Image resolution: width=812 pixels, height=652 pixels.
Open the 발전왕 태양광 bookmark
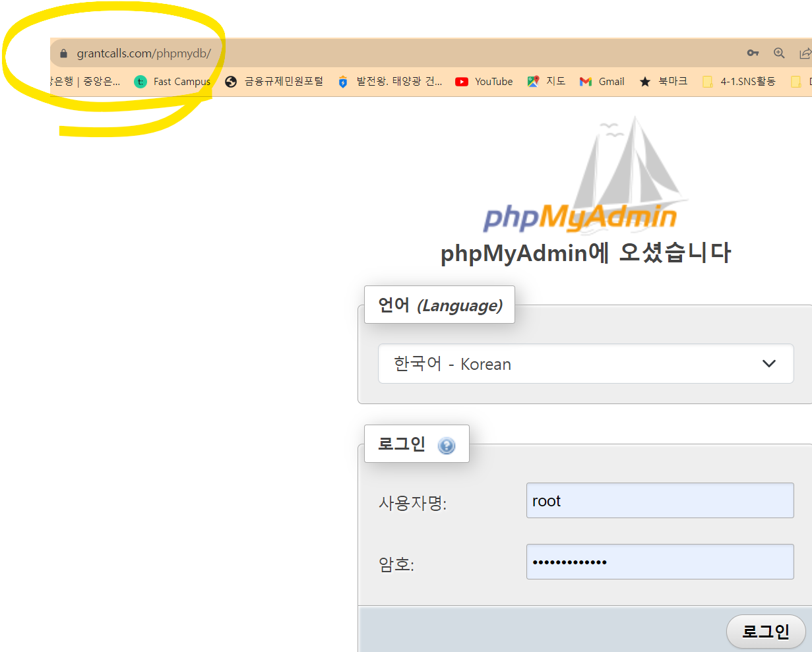[x=390, y=82]
